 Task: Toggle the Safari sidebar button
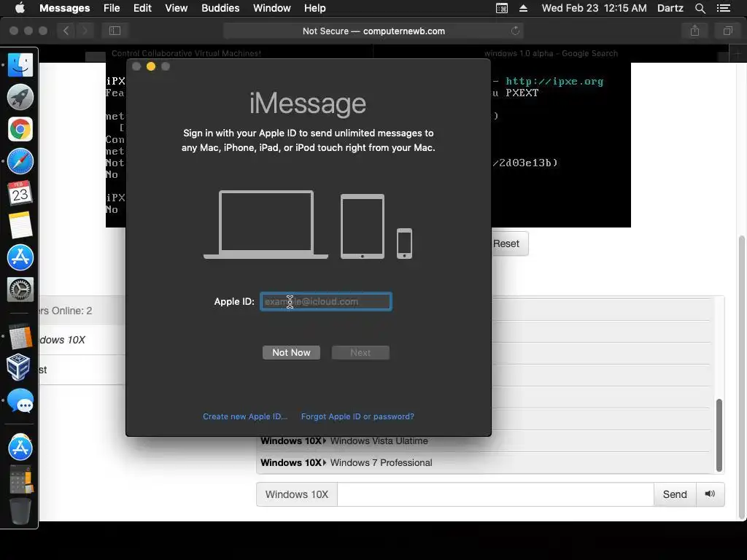(115, 31)
